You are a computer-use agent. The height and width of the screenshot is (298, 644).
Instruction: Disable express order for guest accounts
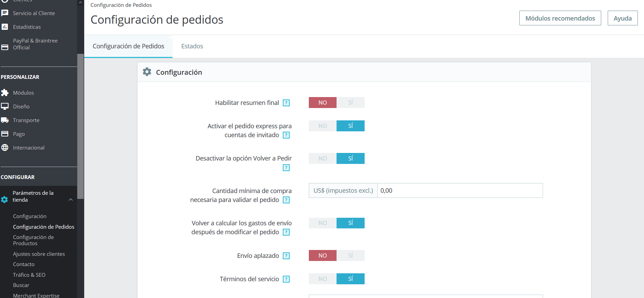[323, 126]
